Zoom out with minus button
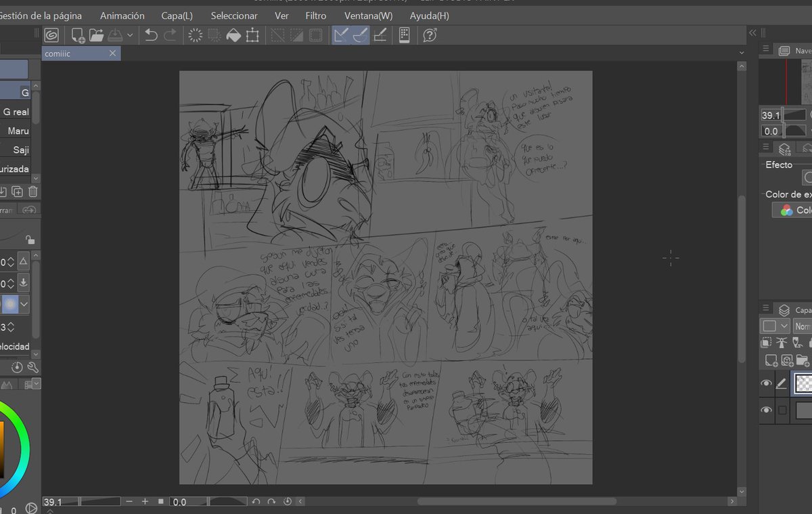The width and height of the screenshot is (812, 514). pos(129,502)
